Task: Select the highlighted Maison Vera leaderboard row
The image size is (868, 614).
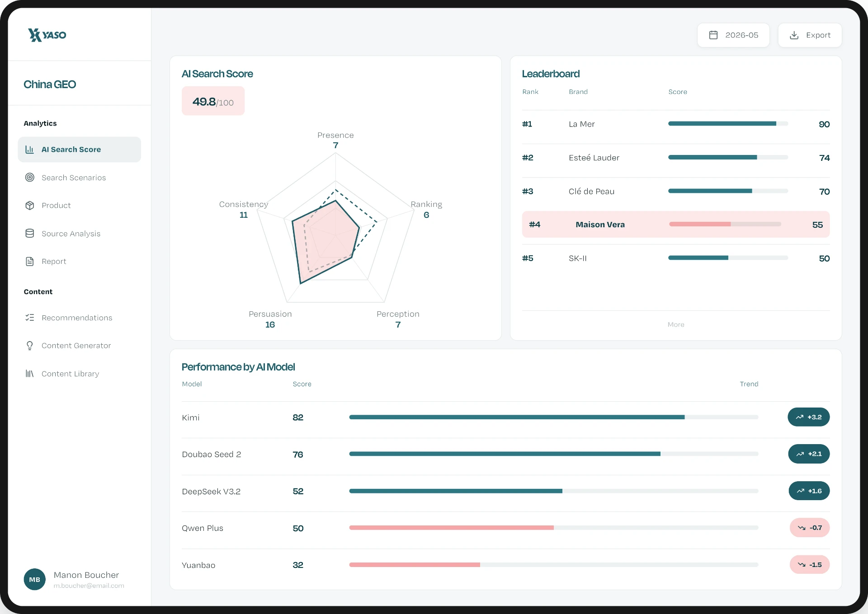Action: coord(676,225)
